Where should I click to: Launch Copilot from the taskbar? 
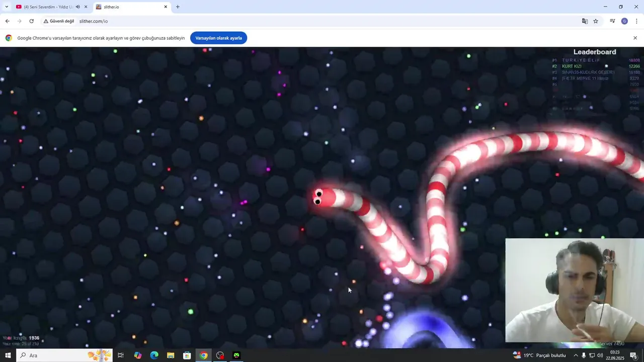(x=138, y=355)
